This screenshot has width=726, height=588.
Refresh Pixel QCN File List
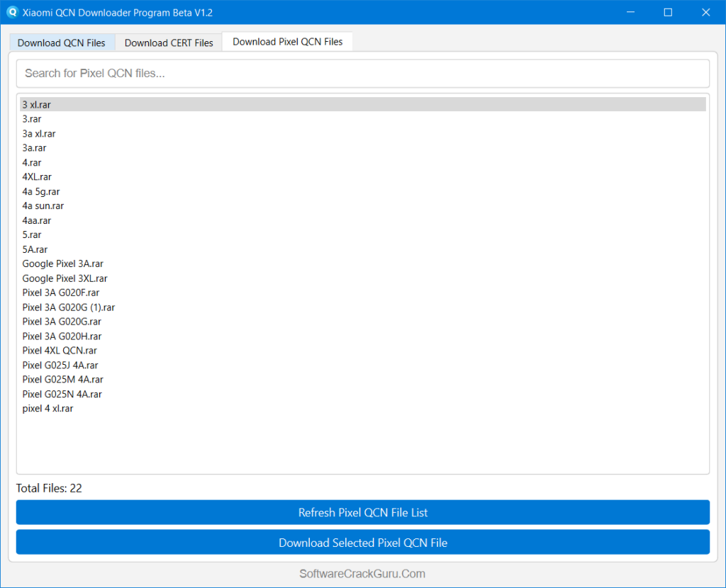pyautogui.click(x=363, y=513)
